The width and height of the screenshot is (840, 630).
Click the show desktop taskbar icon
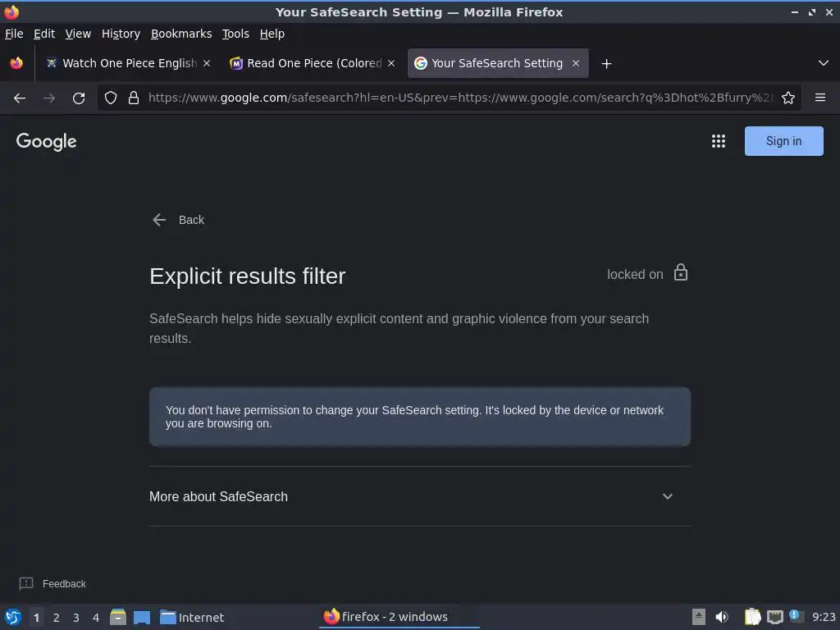pyautogui.click(x=141, y=617)
